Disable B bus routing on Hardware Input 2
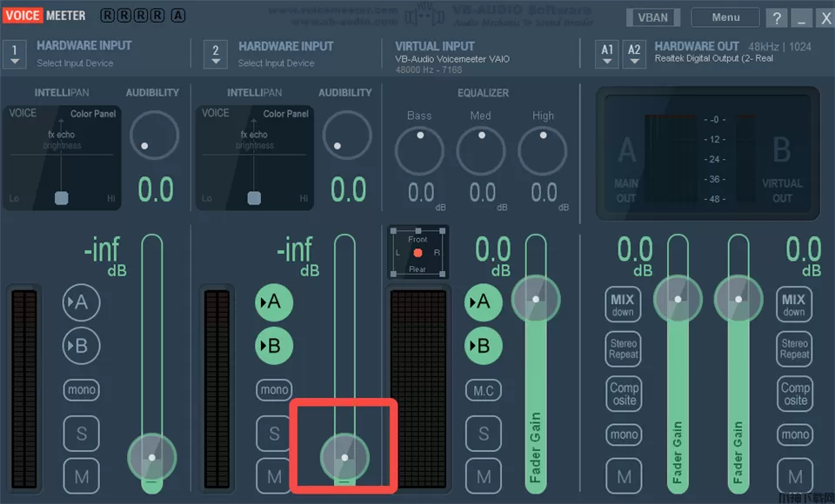Image resolution: width=835 pixels, height=504 pixels. (274, 346)
